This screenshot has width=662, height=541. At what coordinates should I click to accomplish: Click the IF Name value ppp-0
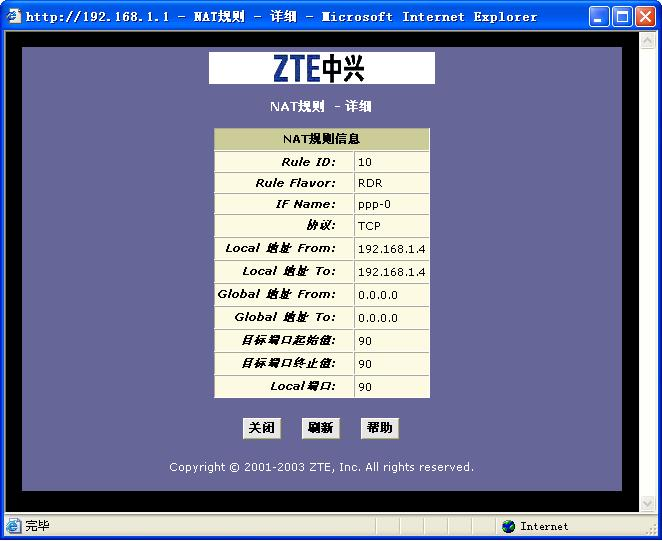pos(372,205)
